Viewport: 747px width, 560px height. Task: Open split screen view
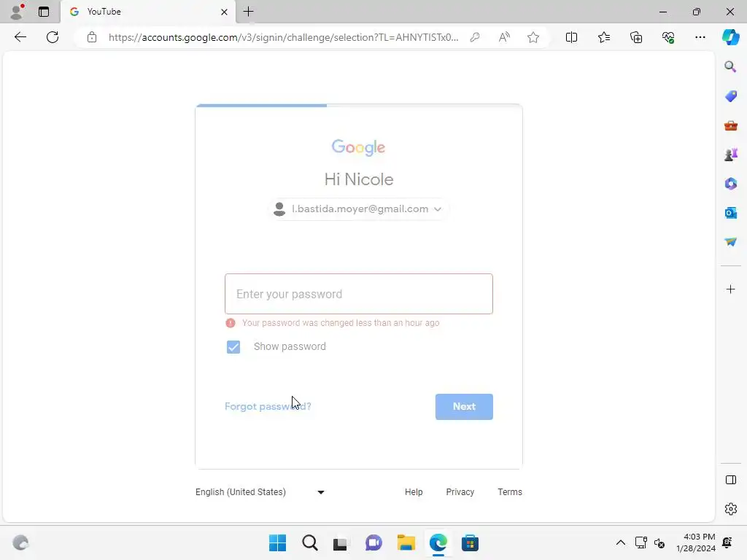[x=571, y=37]
